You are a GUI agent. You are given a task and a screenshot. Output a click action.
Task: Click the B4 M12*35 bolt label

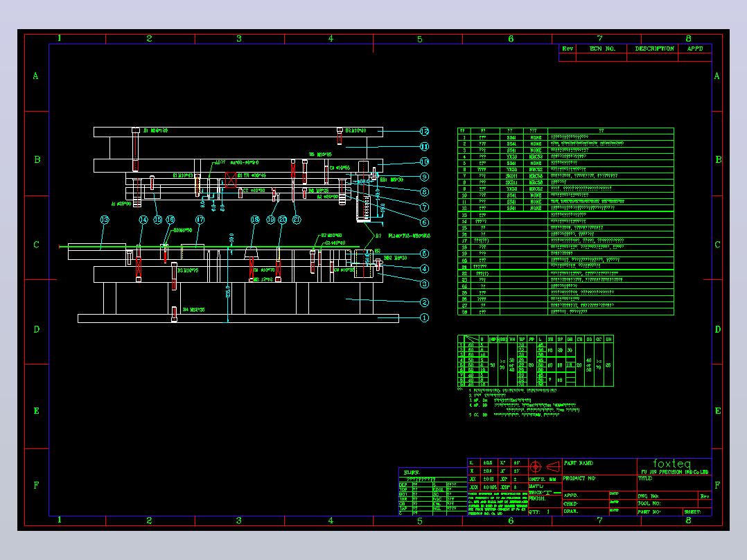pyautogui.click(x=193, y=310)
